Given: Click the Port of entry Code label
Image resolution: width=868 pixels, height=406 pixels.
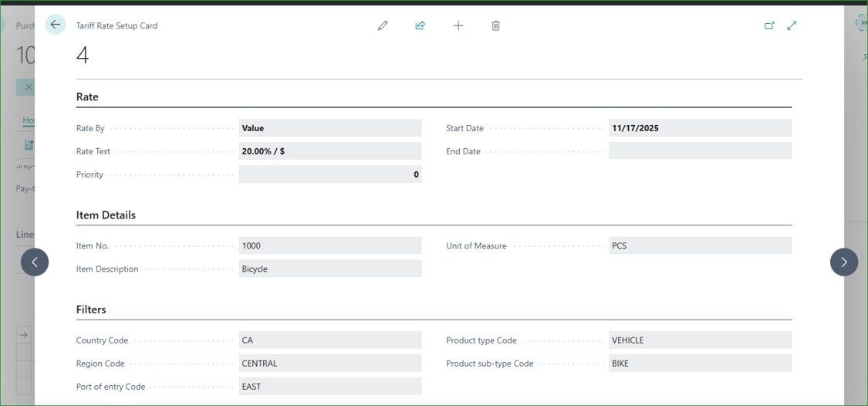Looking at the screenshot, I should pyautogui.click(x=110, y=387).
